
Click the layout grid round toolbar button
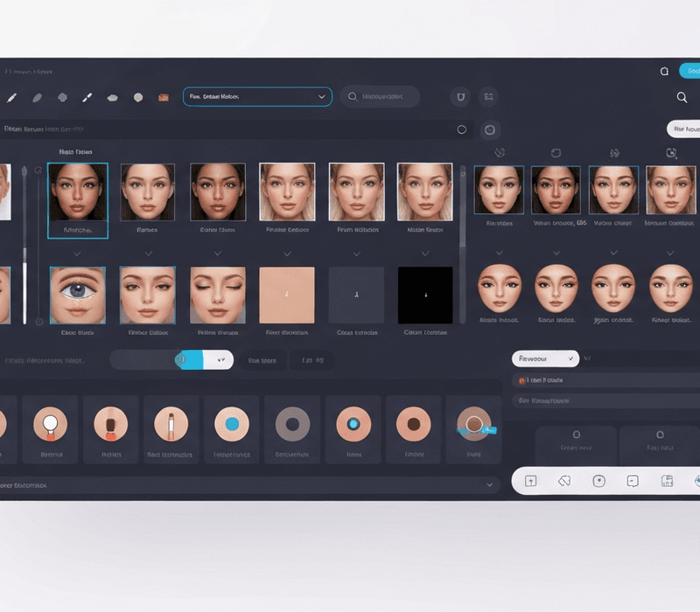click(x=489, y=97)
